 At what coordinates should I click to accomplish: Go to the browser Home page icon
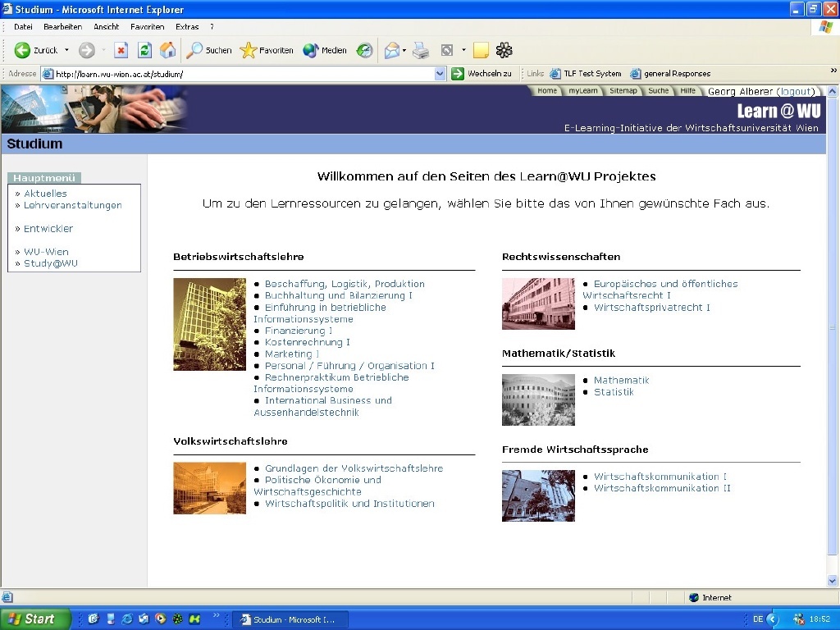(x=167, y=50)
